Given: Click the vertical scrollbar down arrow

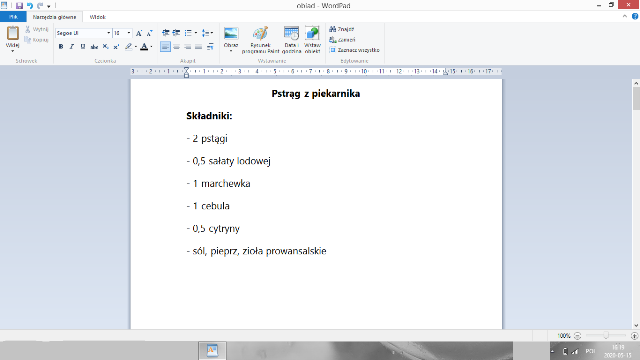Looking at the screenshot, I should (x=636, y=325).
